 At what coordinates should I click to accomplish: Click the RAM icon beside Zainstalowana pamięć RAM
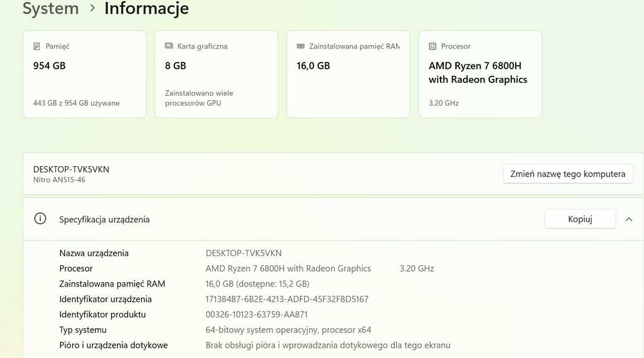[301, 46]
